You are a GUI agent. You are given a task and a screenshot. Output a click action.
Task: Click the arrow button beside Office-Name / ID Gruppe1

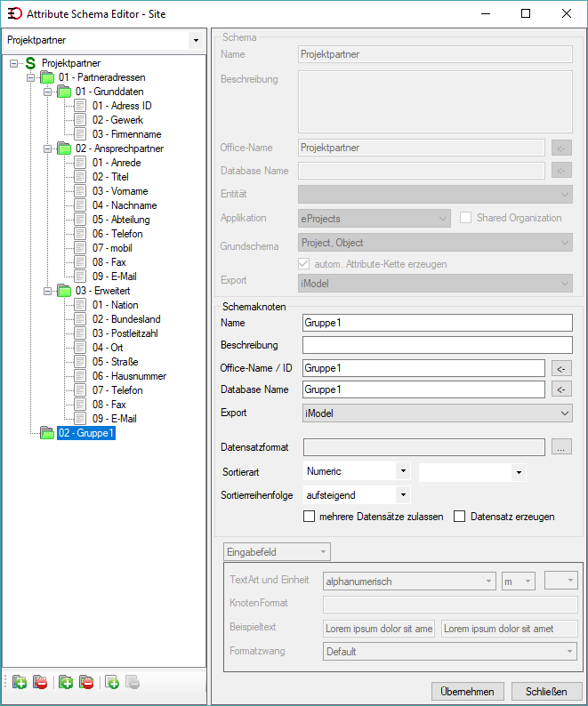tap(561, 369)
